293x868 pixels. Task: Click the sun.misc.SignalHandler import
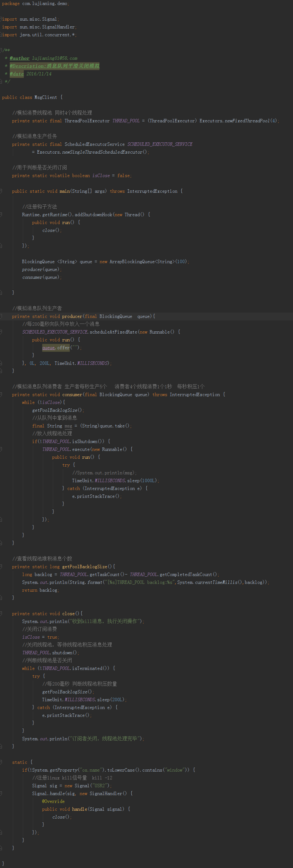47,27
